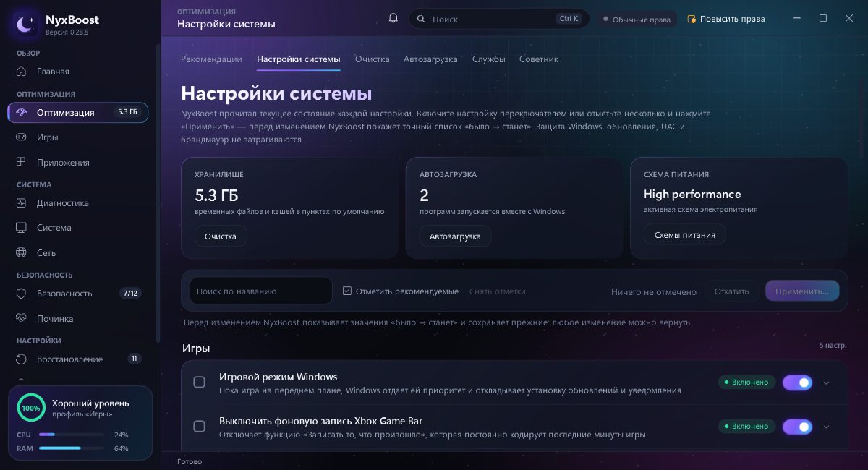The image size is (868, 470).
Task: Open Диагностика in the sidebar
Action: click(78, 203)
